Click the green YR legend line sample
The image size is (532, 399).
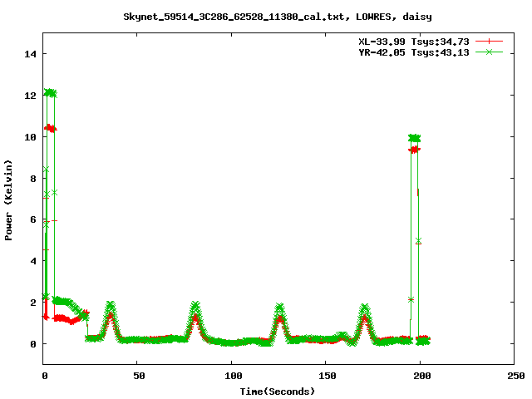(x=489, y=52)
